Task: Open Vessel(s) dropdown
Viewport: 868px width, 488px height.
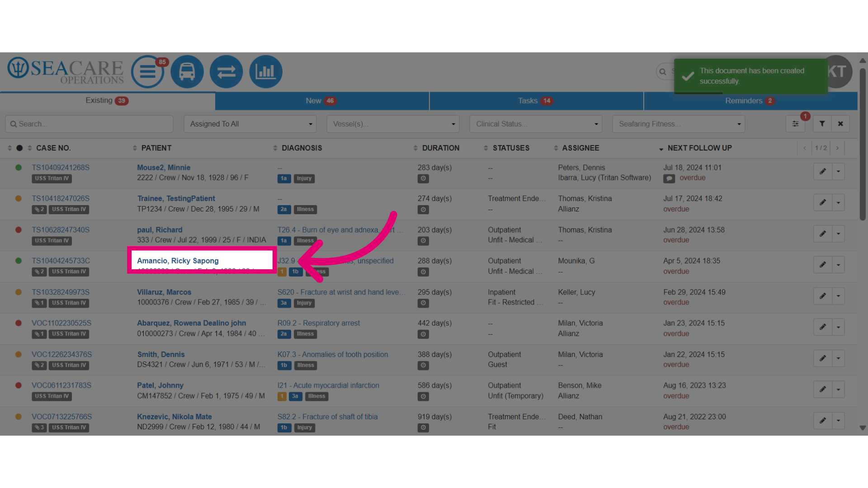Action: tap(393, 124)
